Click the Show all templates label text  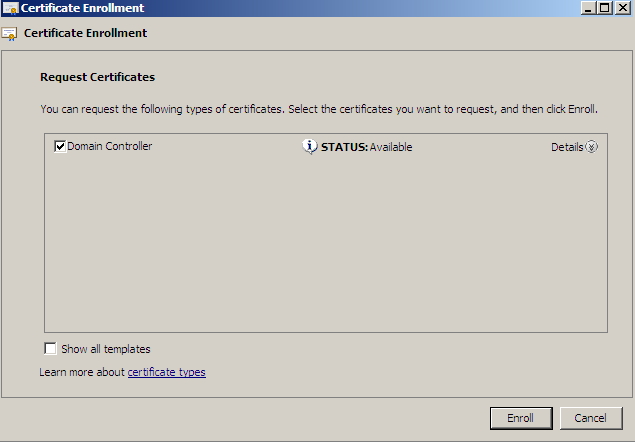(105, 349)
